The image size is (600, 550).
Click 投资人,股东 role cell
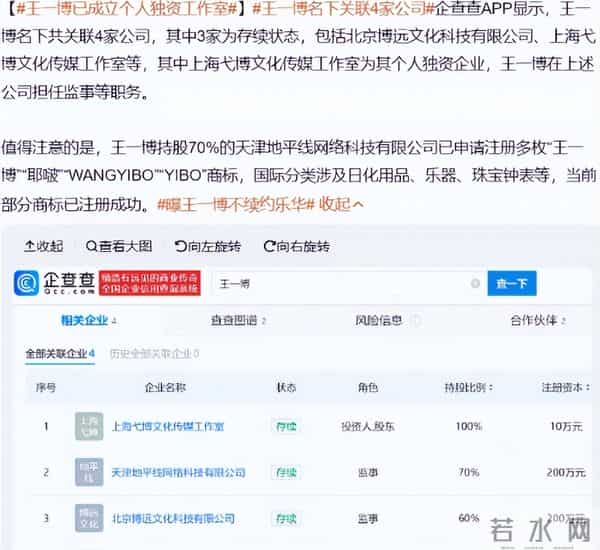pos(368,426)
